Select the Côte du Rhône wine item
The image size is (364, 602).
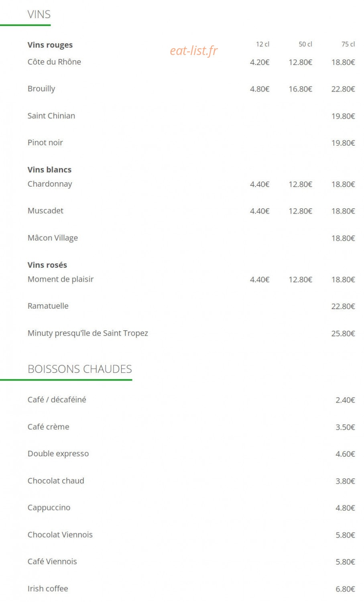(x=54, y=62)
